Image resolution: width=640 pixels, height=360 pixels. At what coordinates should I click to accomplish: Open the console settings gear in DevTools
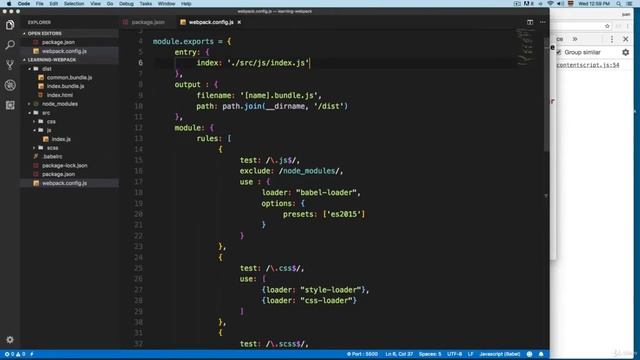[x=626, y=52]
